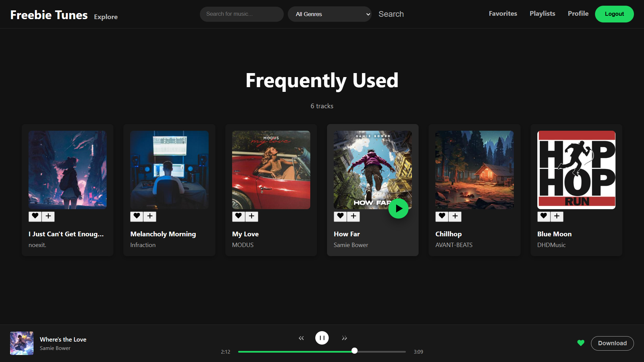Add How Far to playlist with plus icon
The width and height of the screenshot is (644, 362).
[x=353, y=217]
